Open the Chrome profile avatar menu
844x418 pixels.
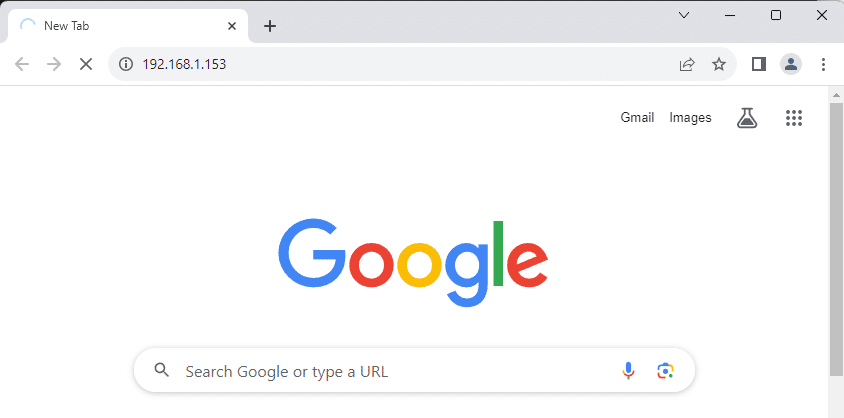(x=791, y=64)
